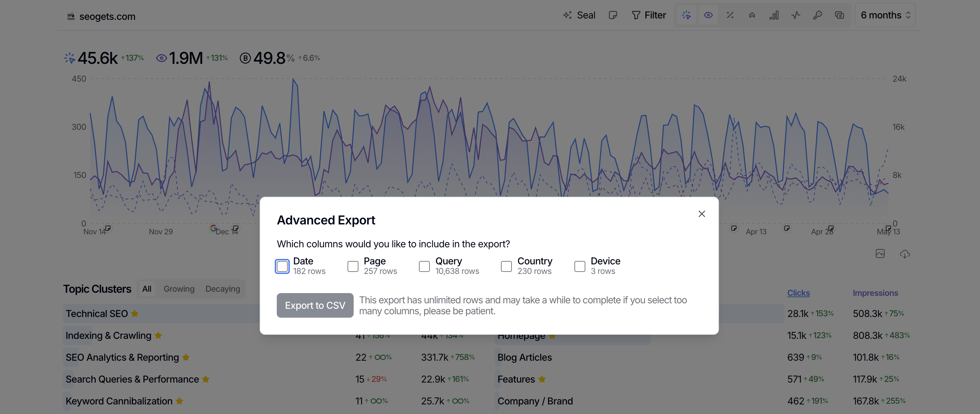This screenshot has height=414, width=980.
Task: Check the Date column checkbox
Action: tap(282, 266)
